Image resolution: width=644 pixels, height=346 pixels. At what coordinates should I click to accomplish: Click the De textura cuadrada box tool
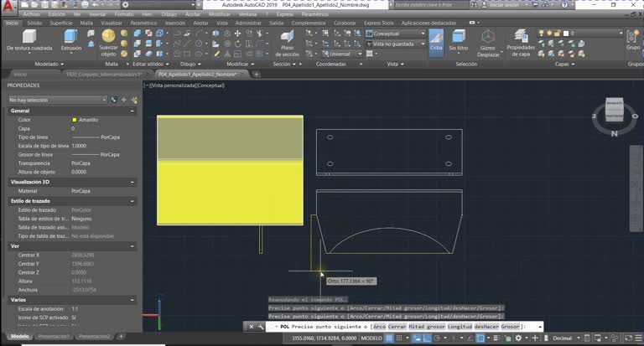coord(29,40)
